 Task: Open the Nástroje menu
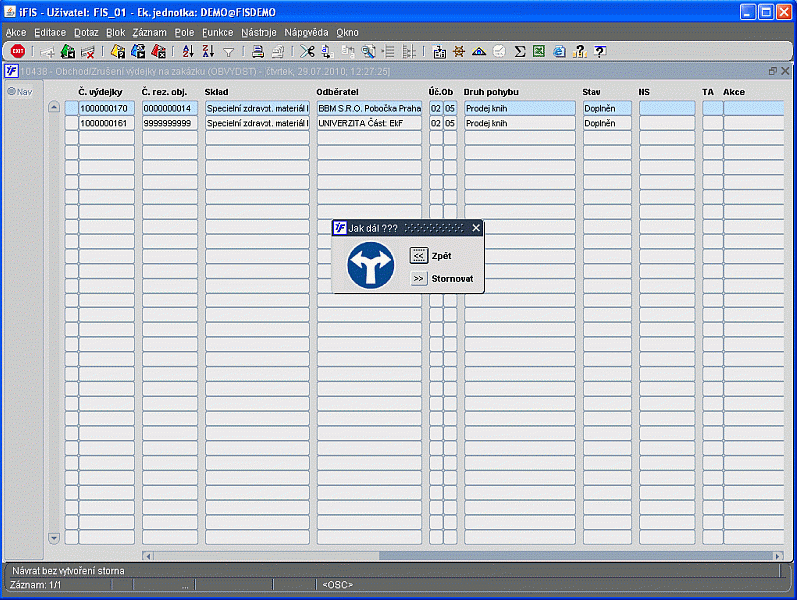point(258,32)
